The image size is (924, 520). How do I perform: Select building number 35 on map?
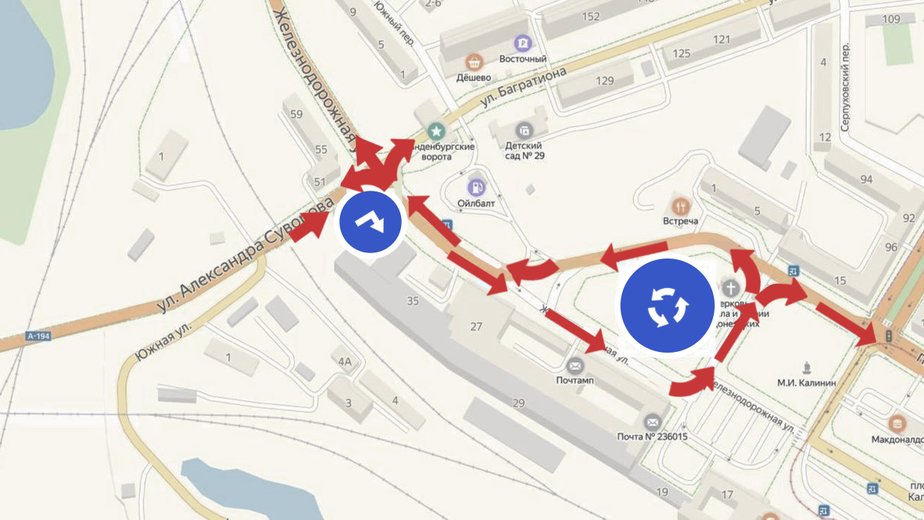[x=412, y=301]
